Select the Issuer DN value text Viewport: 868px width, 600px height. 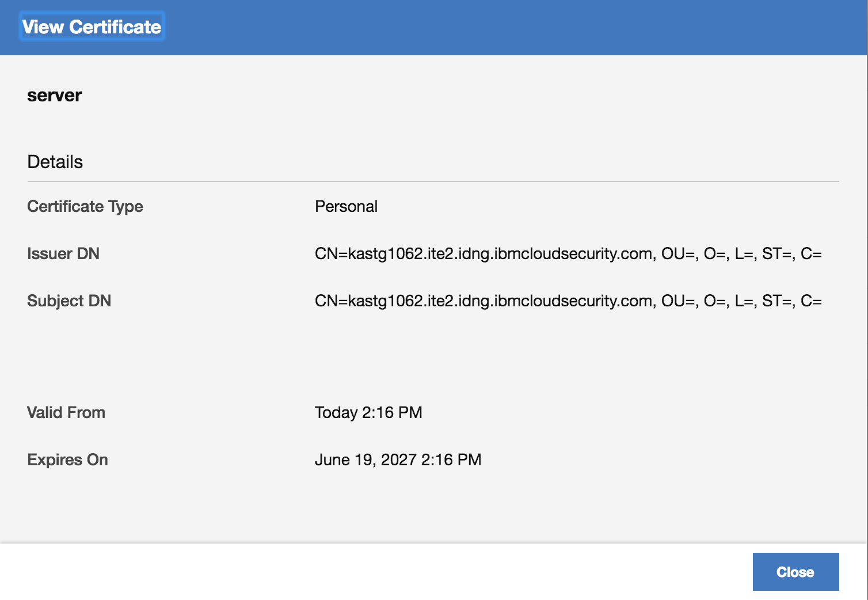569,254
